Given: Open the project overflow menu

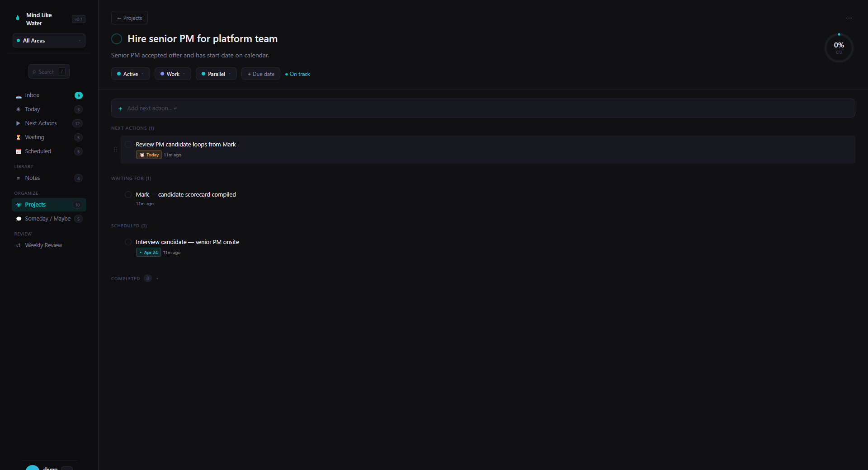Looking at the screenshot, I should [x=849, y=18].
